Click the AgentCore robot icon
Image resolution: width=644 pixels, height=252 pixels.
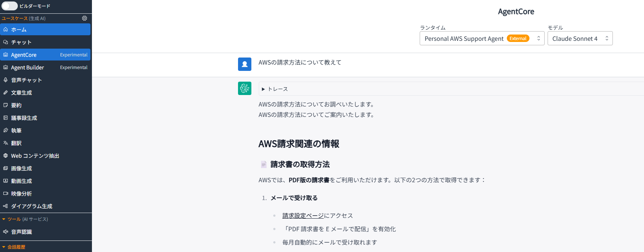[x=6, y=55]
